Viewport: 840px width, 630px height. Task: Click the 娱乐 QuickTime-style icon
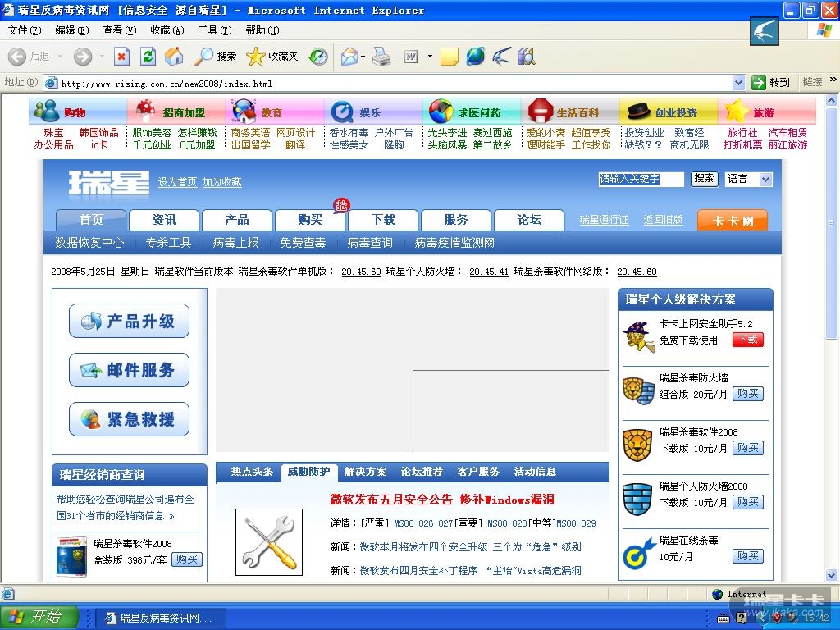(x=342, y=112)
